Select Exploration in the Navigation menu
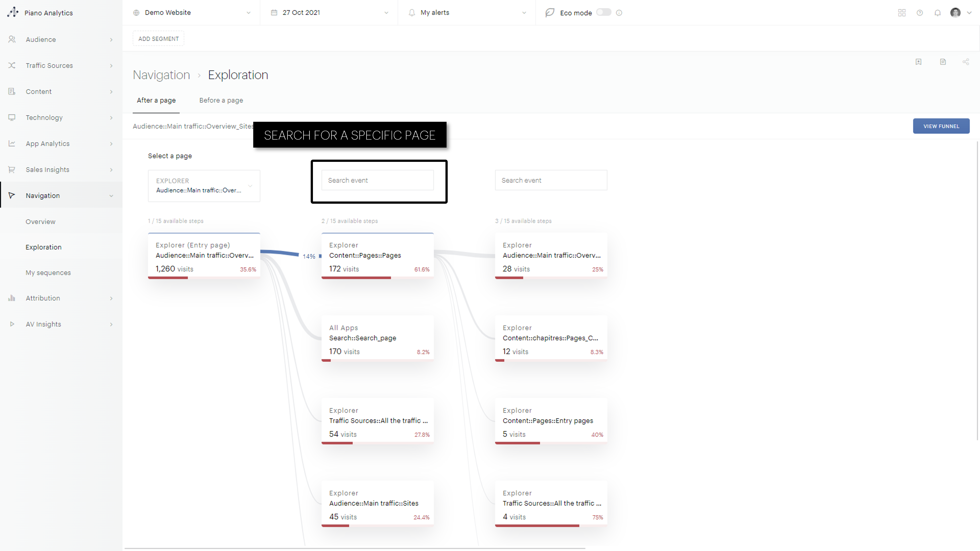 (x=43, y=247)
